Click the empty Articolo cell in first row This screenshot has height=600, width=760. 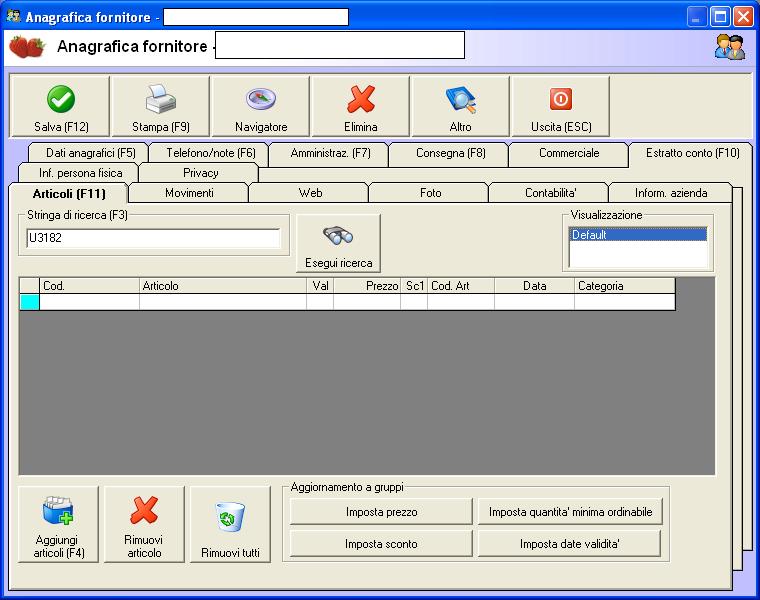click(x=222, y=302)
